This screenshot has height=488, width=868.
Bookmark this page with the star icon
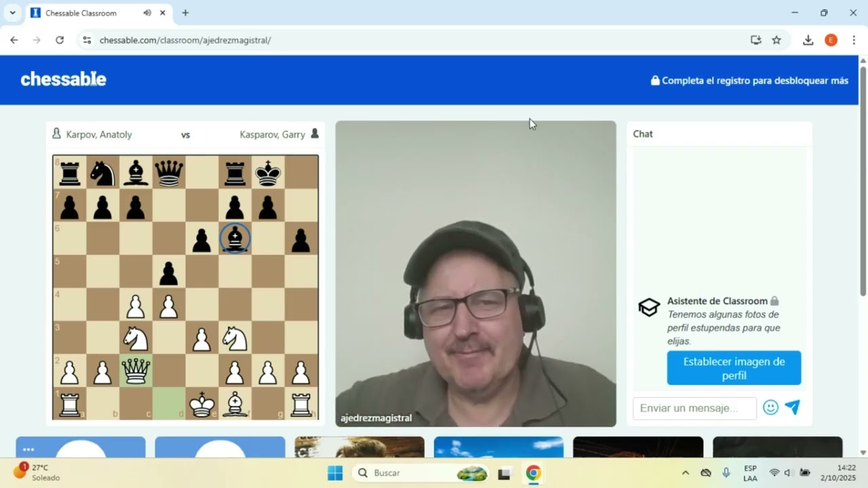(776, 40)
